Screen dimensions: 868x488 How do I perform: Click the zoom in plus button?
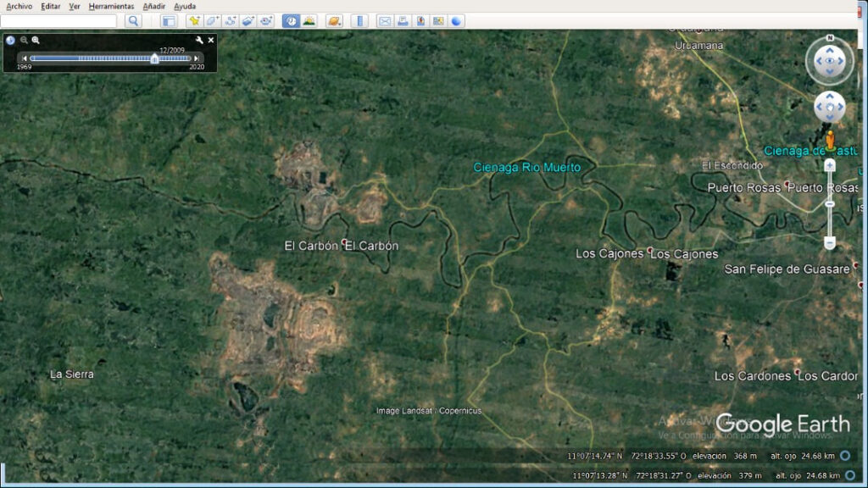[829, 165]
